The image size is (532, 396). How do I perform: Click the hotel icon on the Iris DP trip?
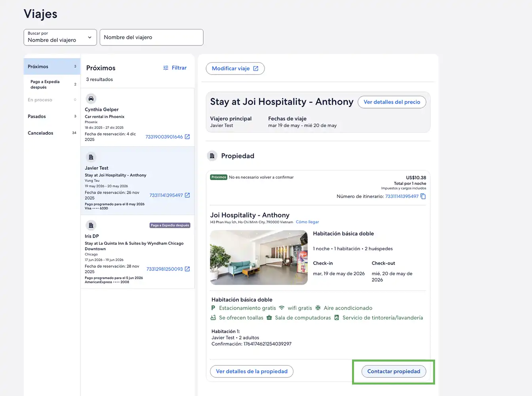point(91,225)
